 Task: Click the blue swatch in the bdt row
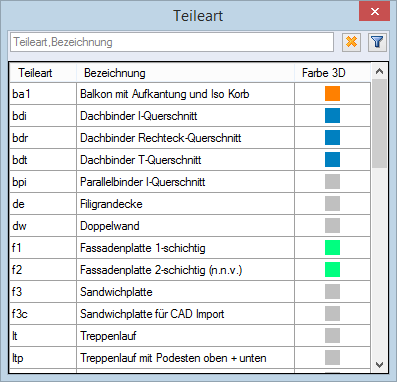coord(332,160)
